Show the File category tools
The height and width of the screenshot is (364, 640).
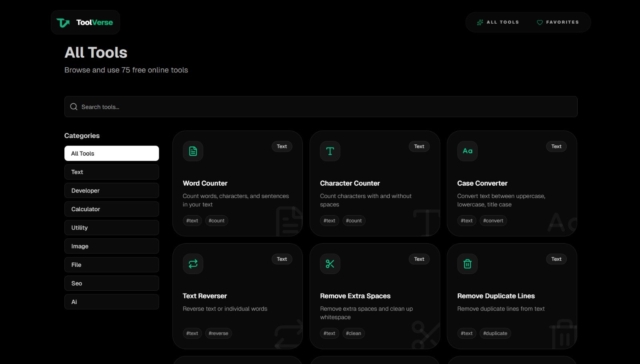112,265
